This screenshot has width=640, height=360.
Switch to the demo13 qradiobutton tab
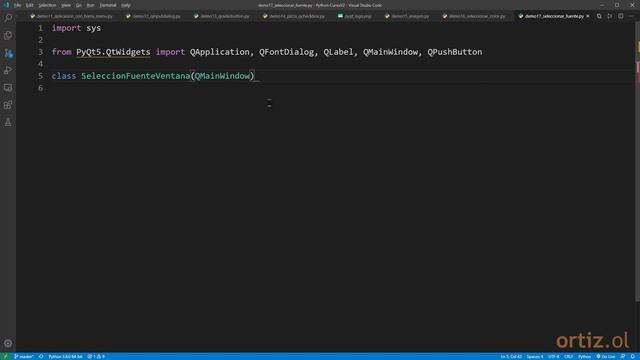click(222, 16)
